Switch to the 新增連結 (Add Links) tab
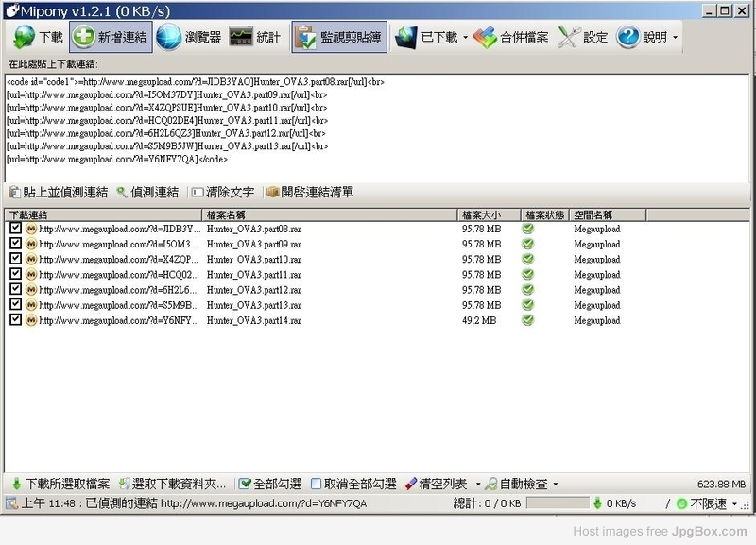Image resolution: width=756 pixels, height=545 pixels. click(x=110, y=38)
